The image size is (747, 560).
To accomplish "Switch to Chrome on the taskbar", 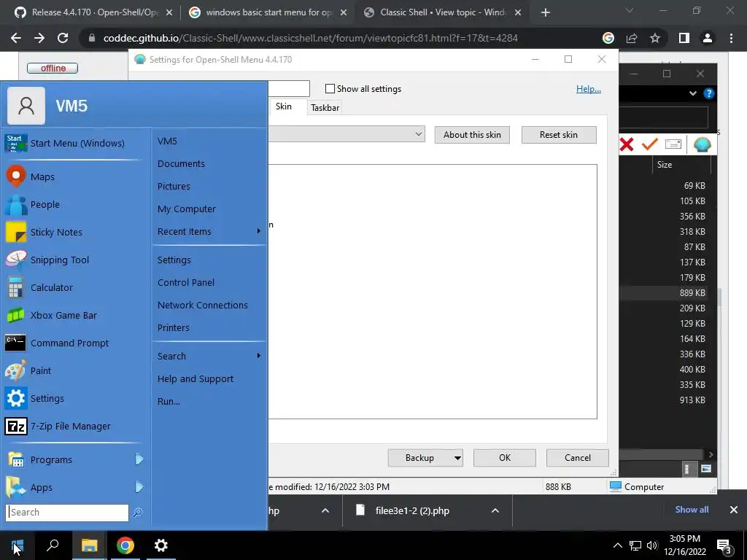I will pos(125,545).
